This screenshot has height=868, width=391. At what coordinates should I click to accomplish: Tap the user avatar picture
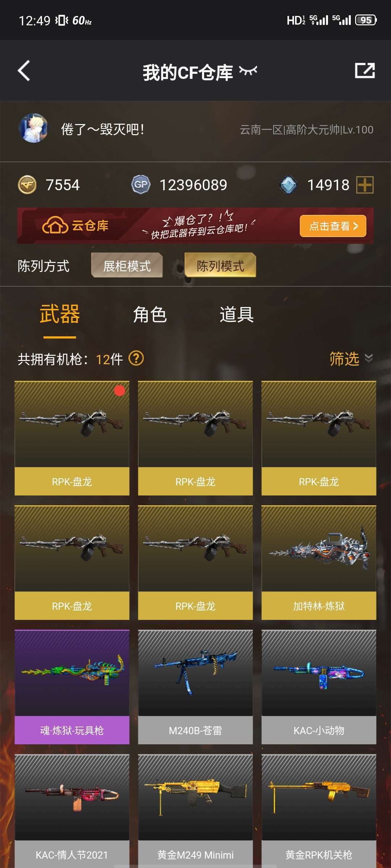coord(33,128)
